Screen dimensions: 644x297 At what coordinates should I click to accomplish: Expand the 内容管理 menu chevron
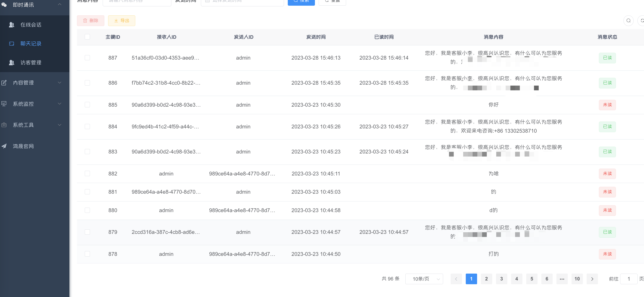[59, 83]
